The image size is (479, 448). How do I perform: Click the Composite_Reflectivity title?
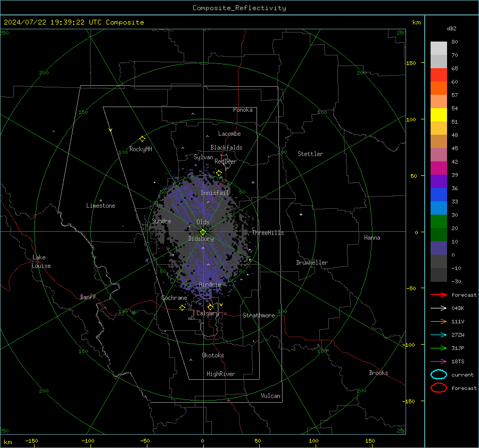click(x=240, y=8)
